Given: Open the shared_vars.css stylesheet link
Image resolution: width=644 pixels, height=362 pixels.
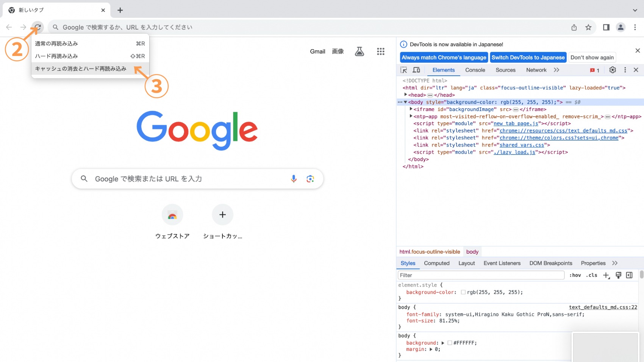Looking at the screenshot, I should tap(522, 145).
